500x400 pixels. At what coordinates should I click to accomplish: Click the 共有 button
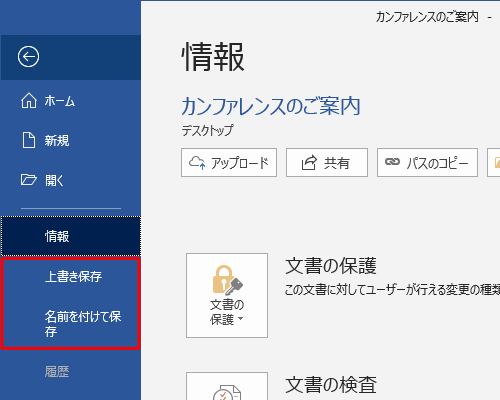pos(327,163)
